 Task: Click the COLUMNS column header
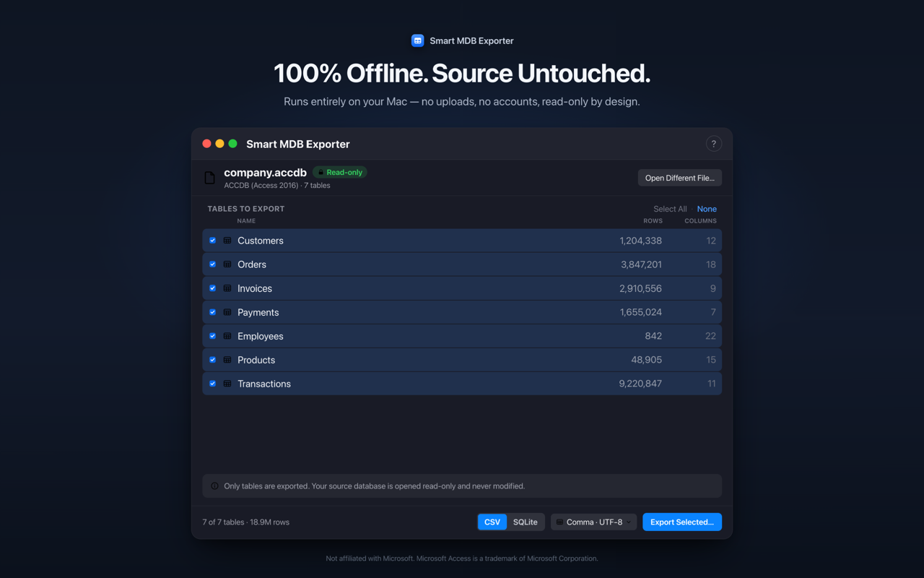[x=700, y=221]
